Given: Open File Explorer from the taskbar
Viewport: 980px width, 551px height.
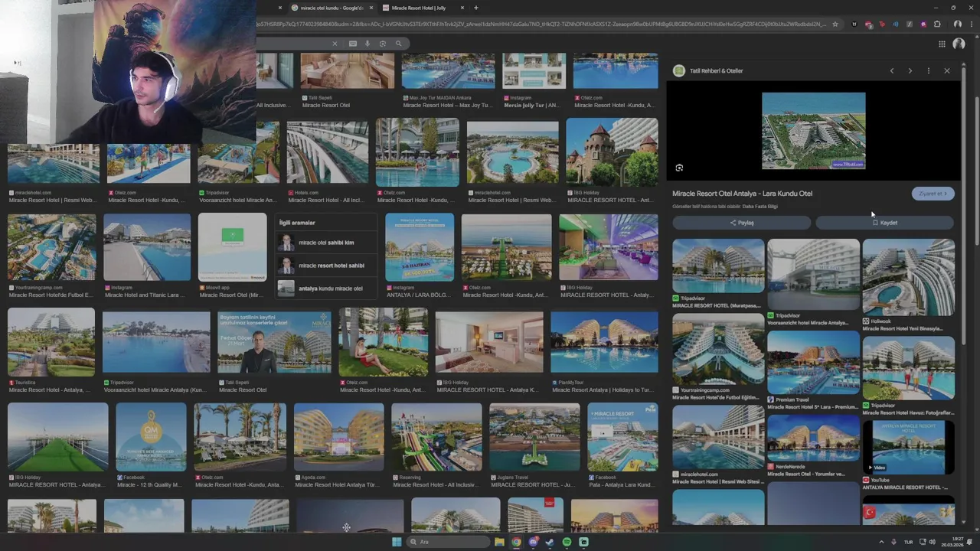Looking at the screenshot, I should point(499,542).
